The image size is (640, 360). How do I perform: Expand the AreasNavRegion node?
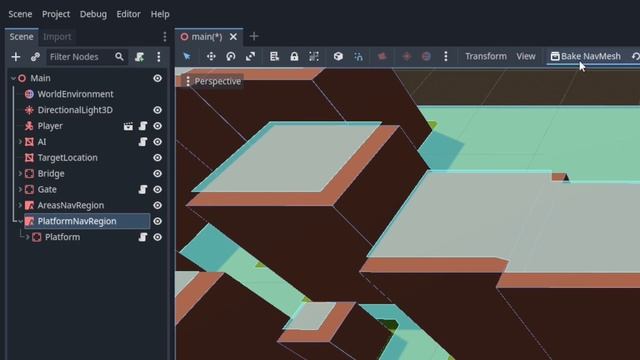point(20,205)
